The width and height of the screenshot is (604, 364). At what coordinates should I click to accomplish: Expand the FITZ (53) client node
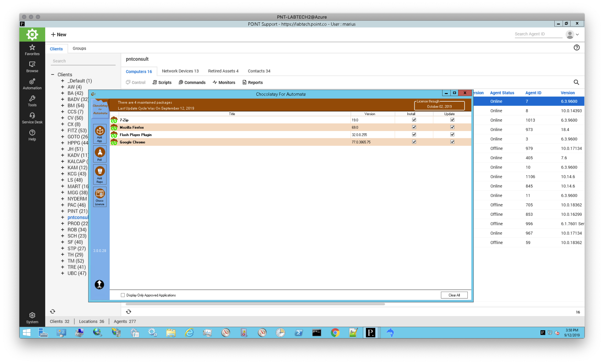62,130
